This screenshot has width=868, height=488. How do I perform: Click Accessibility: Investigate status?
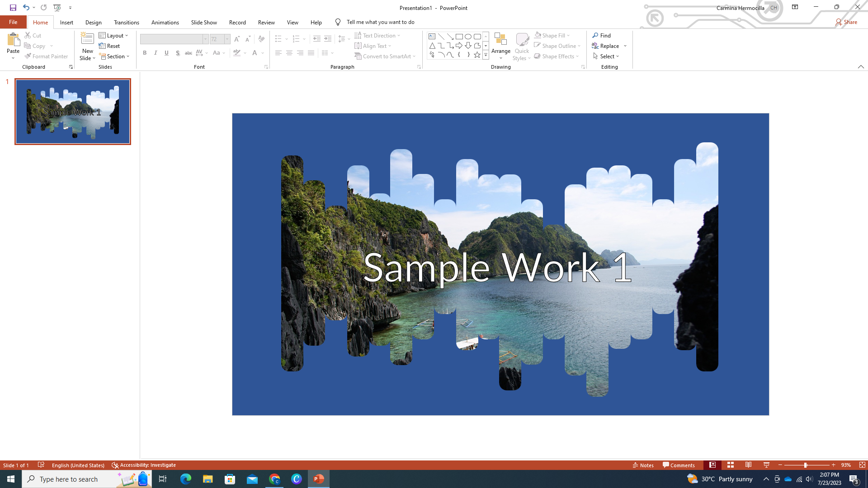144,465
